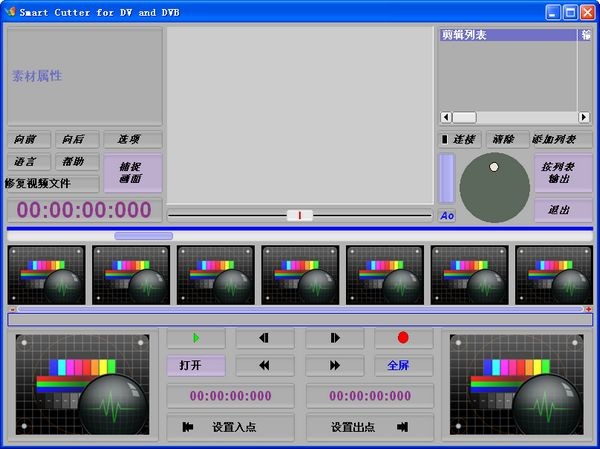Click the fast rewind double-arrow button
The image size is (600, 449).
264,366
